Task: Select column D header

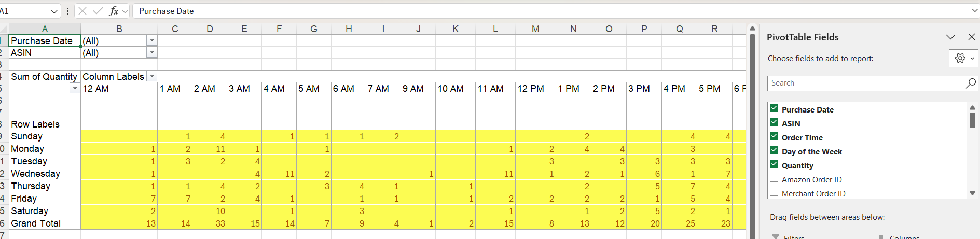Action: point(210,29)
